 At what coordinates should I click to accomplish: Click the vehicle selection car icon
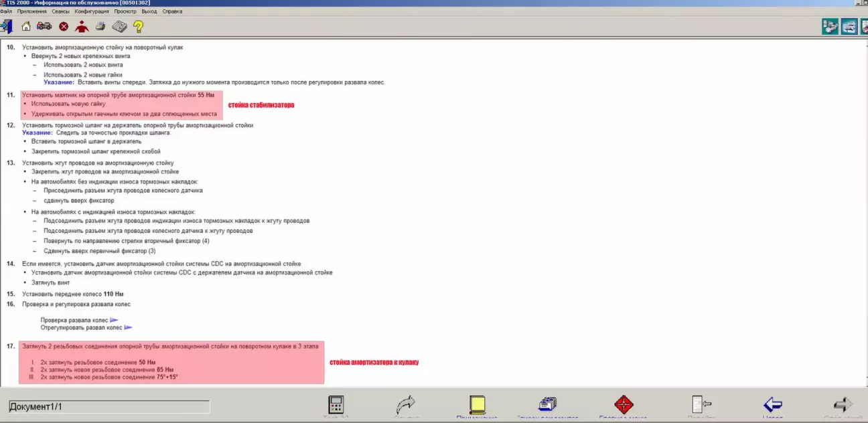pos(44,27)
